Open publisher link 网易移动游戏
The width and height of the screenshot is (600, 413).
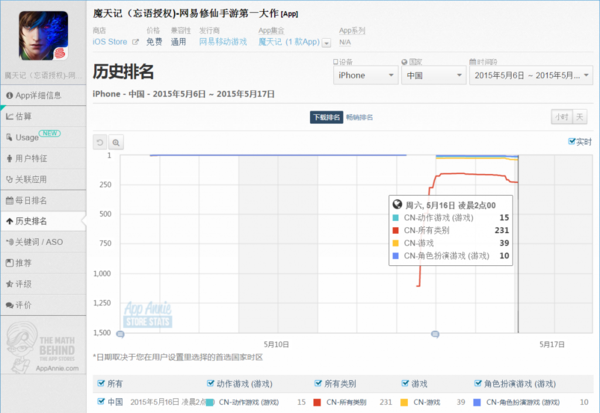[x=223, y=42]
